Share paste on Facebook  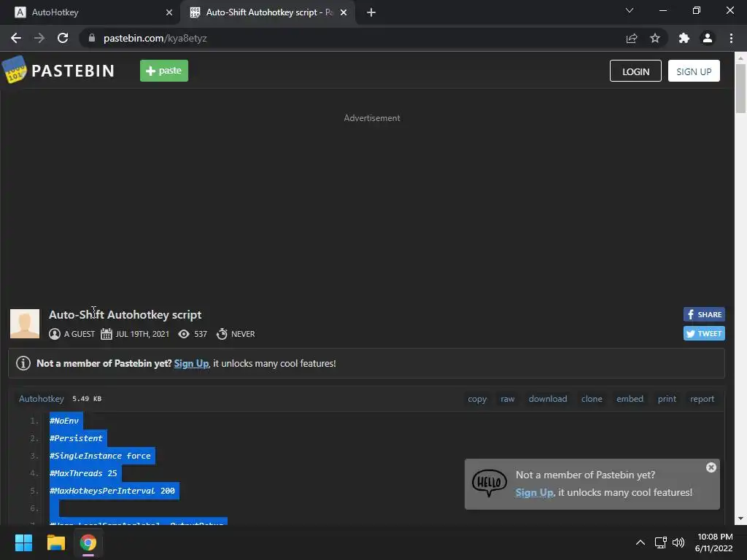pyautogui.click(x=704, y=314)
